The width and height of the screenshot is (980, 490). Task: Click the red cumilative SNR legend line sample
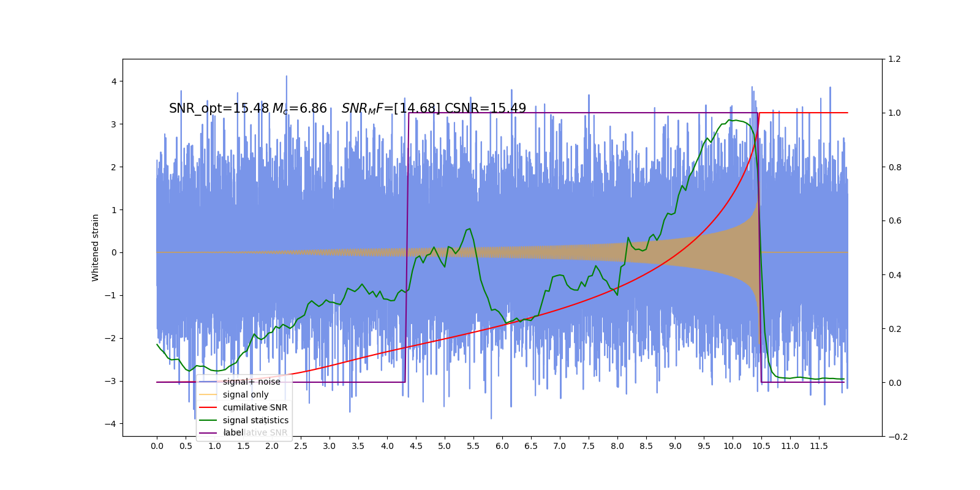click(208, 407)
